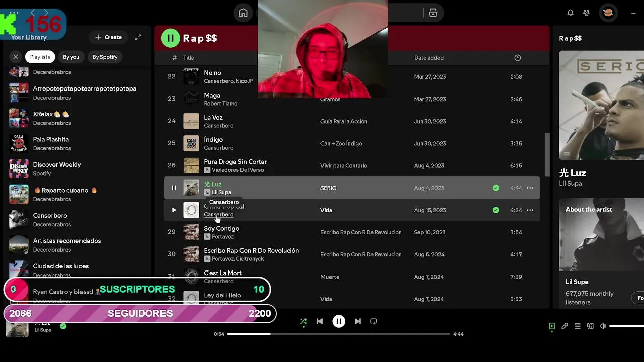Open the bottom-left now playing album thumbnail
The image size is (644, 362).
(x=17, y=327)
